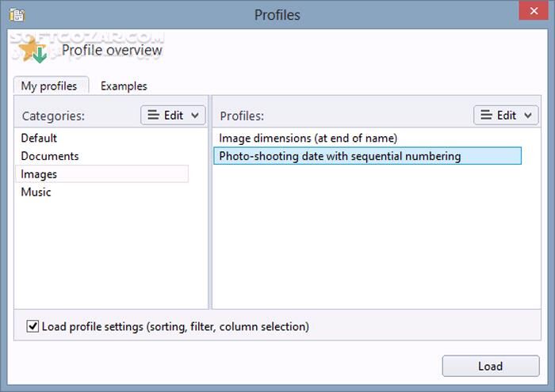Pick the Music category
Image resolution: width=555 pixels, height=392 pixels.
[36, 192]
